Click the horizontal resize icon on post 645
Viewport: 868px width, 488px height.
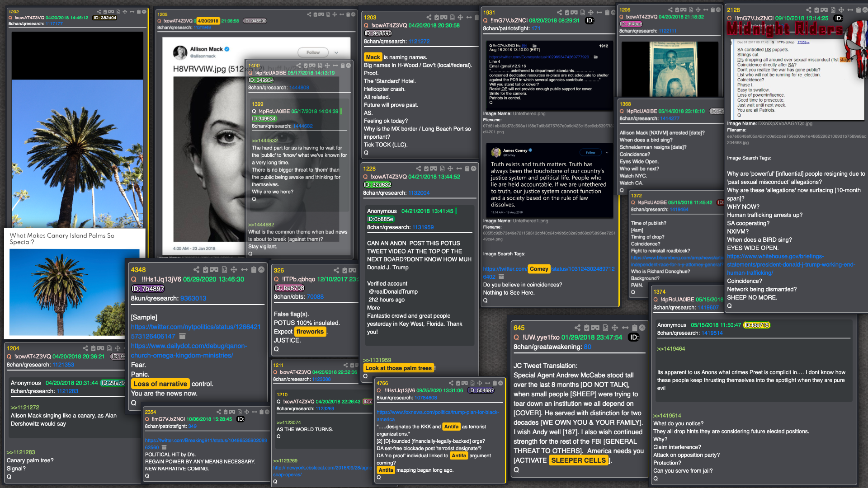pyautogui.click(x=625, y=328)
